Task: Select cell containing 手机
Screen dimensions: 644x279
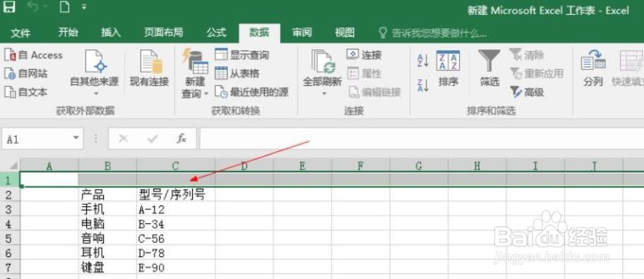Action: [x=107, y=209]
